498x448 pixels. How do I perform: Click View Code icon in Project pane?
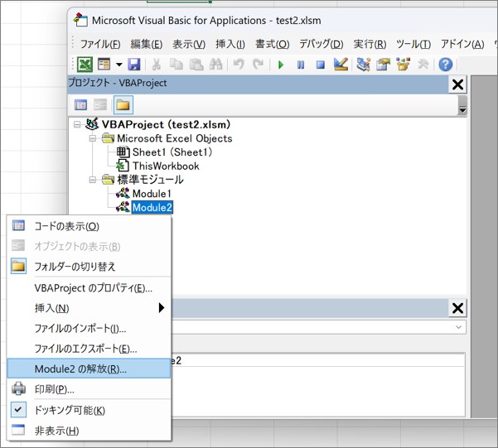tap(80, 104)
